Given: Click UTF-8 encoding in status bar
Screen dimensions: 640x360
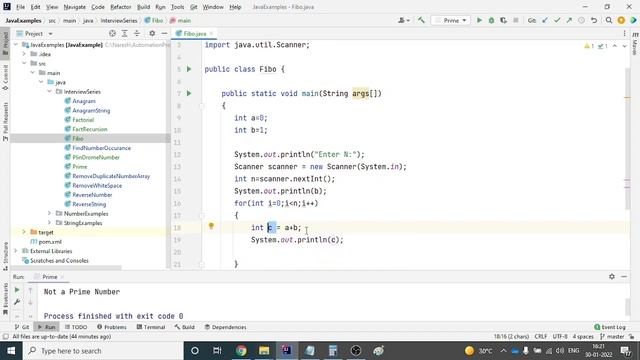Looking at the screenshot, I should 560,337.
